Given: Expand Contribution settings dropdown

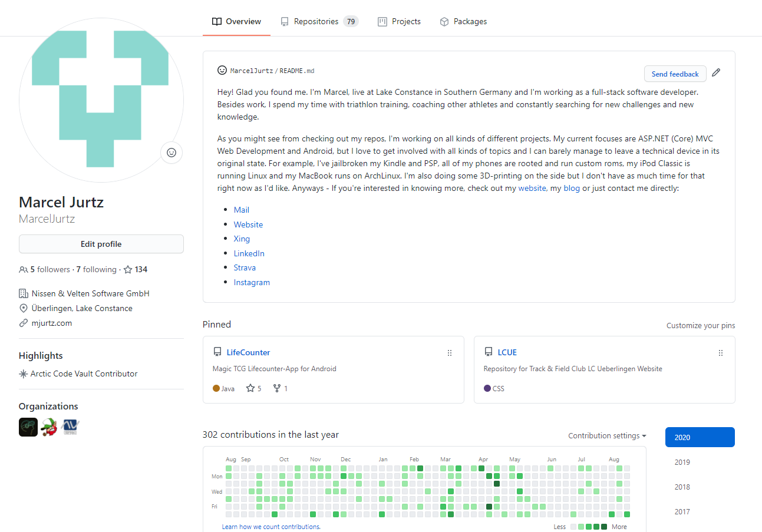Looking at the screenshot, I should coord(607,436).
